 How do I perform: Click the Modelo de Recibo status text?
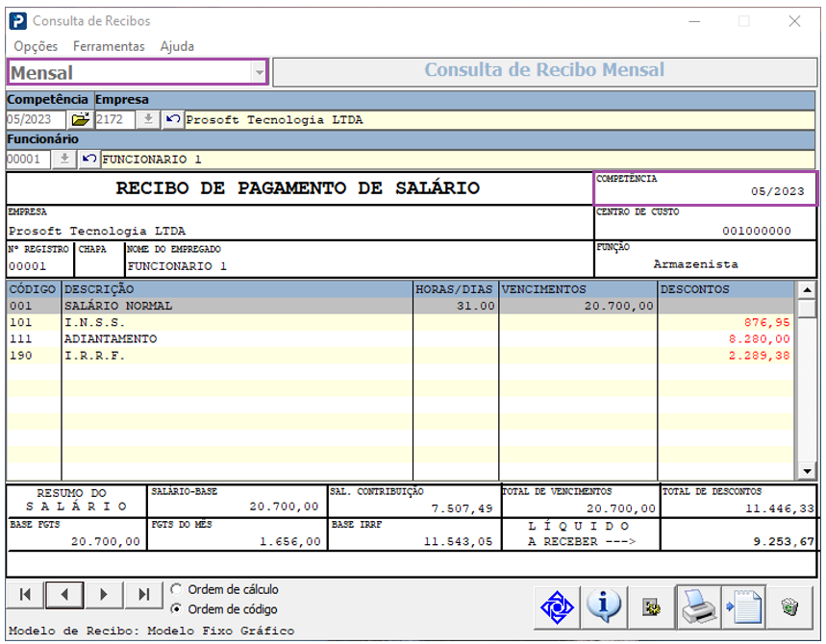point(151,631)
